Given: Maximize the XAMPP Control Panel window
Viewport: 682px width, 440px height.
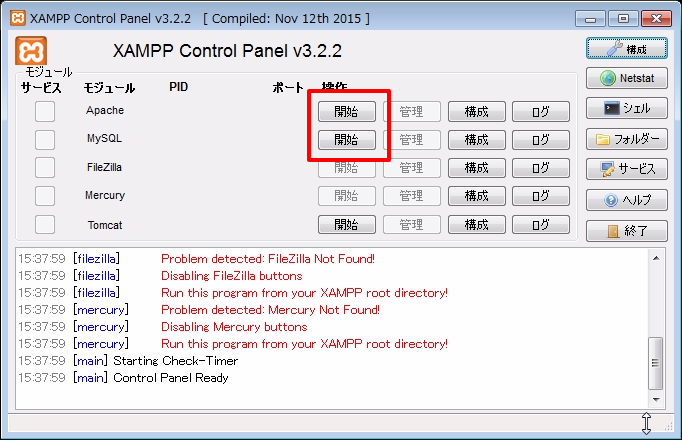Looking at the screenshot, I should coord(623,19).
